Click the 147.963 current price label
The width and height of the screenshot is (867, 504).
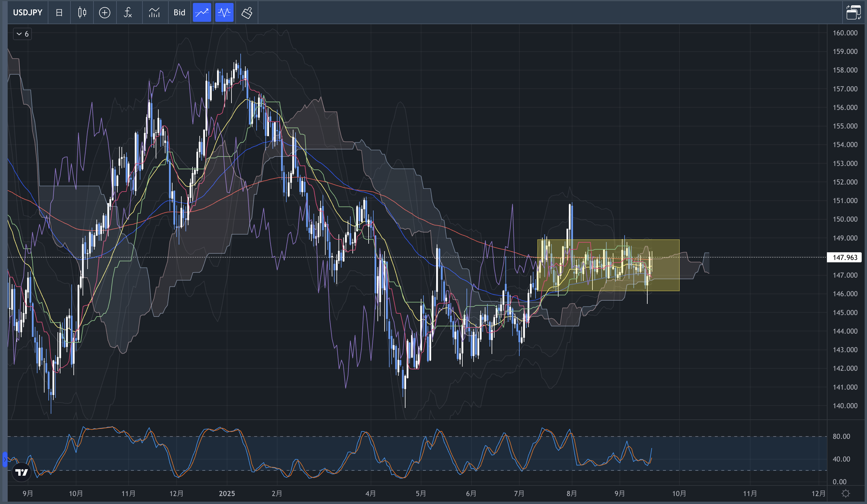click(844, 258)
